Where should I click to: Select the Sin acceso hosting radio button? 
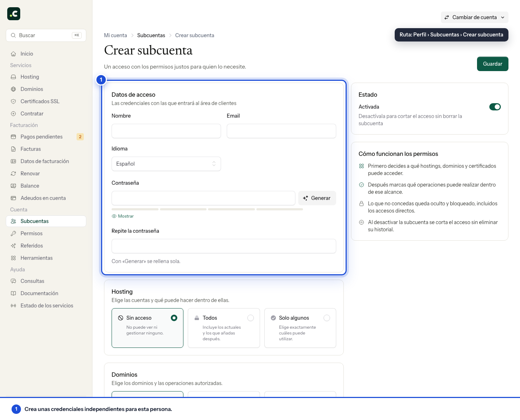pyautogui.click(x=174, y=318)
